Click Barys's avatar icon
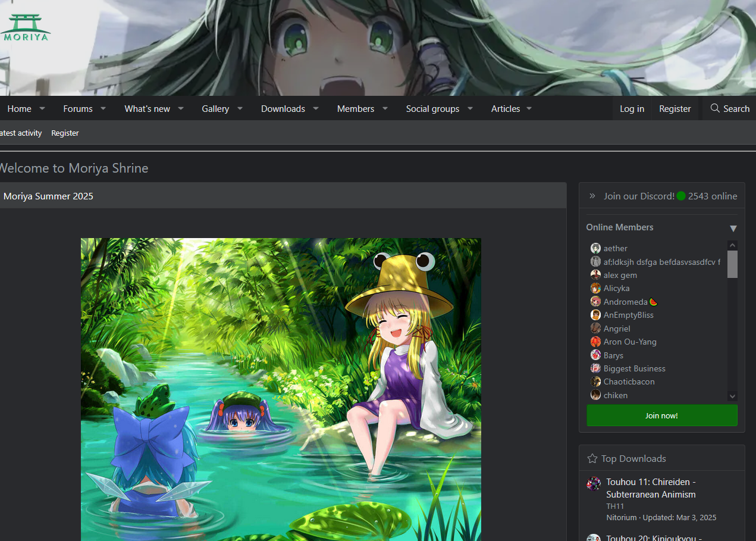Viewport: 756px width, 541px height. pos(595,355)
